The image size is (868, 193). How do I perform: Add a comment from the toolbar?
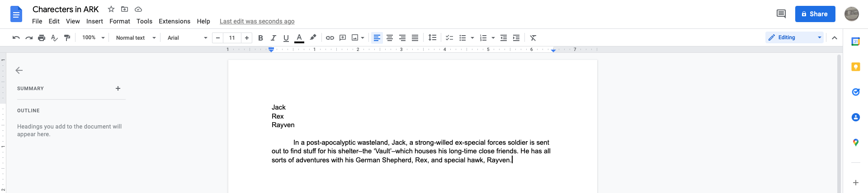click(x=343, y=38)
